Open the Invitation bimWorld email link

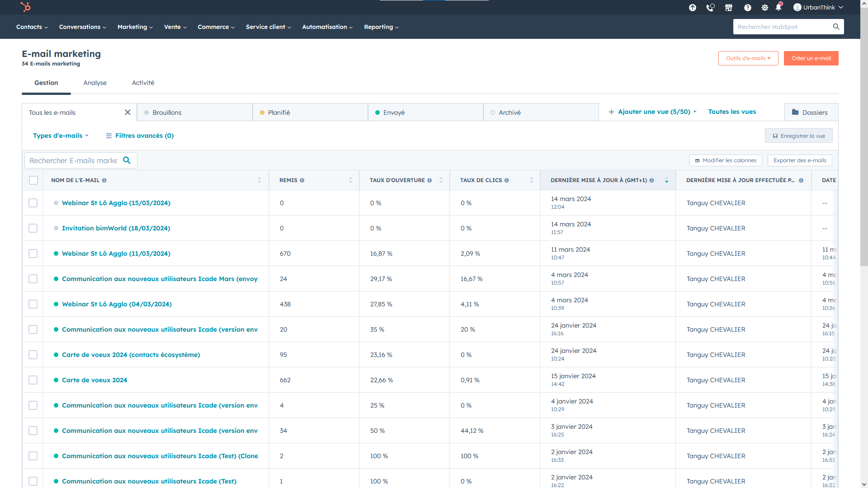116,228
